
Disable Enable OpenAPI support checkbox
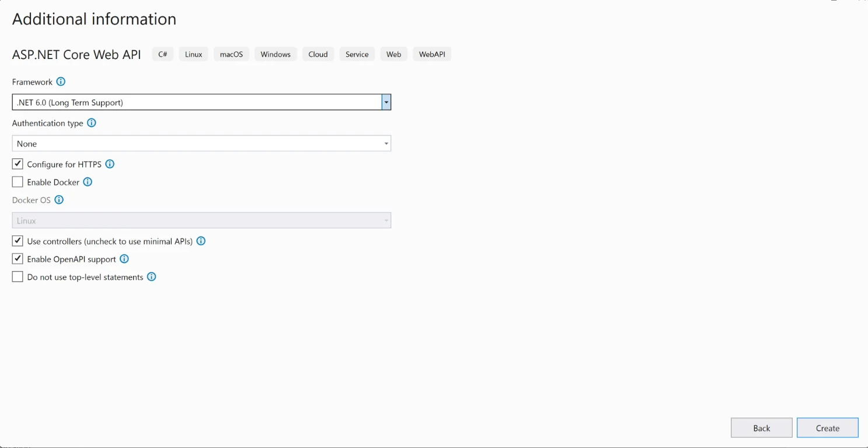point(18,259)
